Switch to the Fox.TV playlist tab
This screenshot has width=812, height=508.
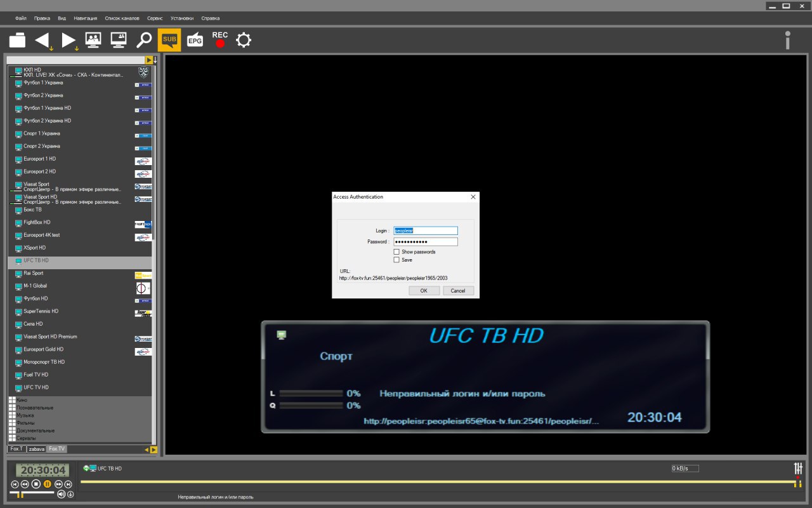pos(57,449)
